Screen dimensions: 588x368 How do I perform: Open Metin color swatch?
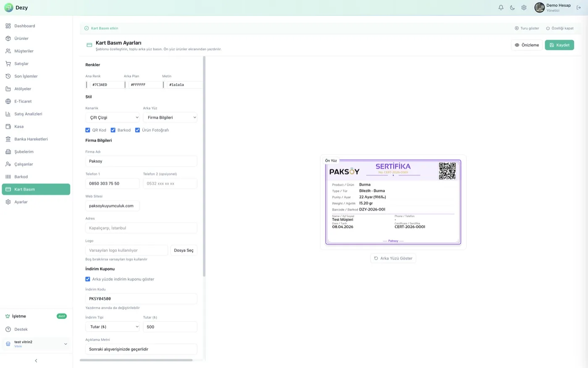pos(164,85)
